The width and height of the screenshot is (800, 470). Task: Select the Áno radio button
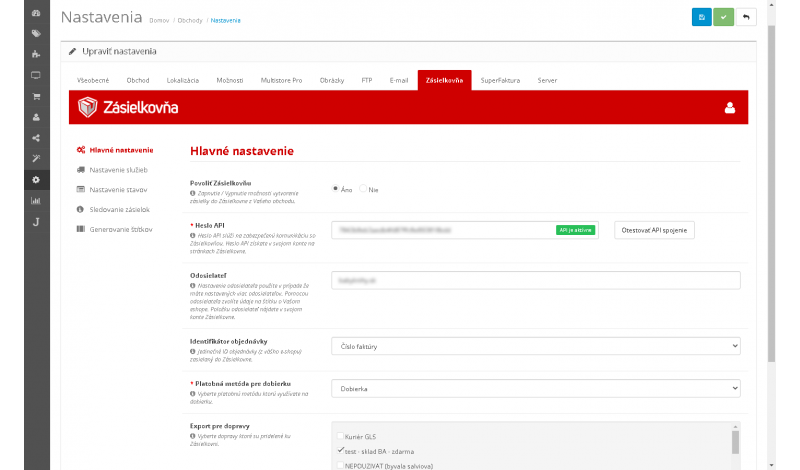335,189
